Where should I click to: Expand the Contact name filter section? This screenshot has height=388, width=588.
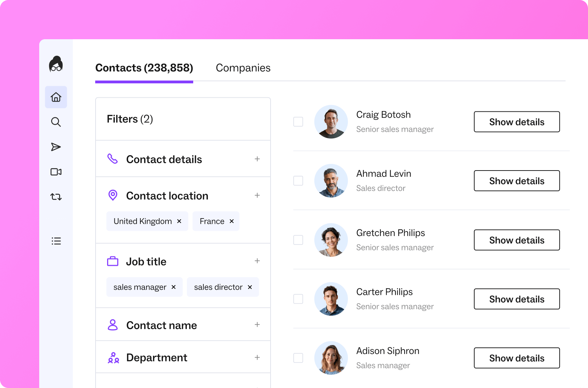[x=257, y=325]
